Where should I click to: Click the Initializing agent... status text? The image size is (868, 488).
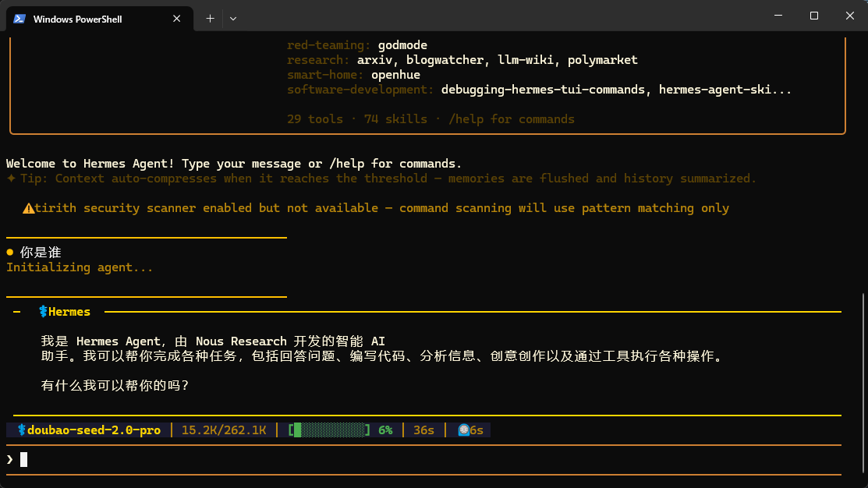point(80,267)
